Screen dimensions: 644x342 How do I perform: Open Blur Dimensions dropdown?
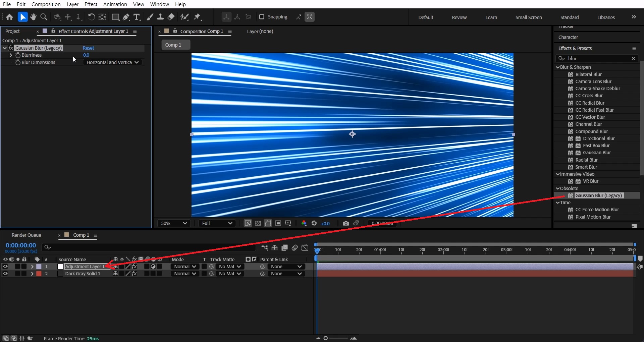click(x=112, y=62)
